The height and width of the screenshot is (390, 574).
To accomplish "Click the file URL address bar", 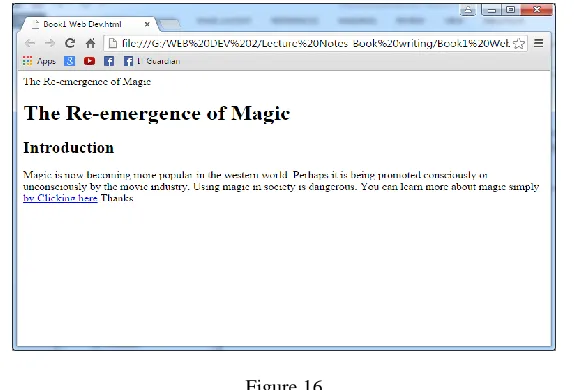I will click(x=316, y=43).
